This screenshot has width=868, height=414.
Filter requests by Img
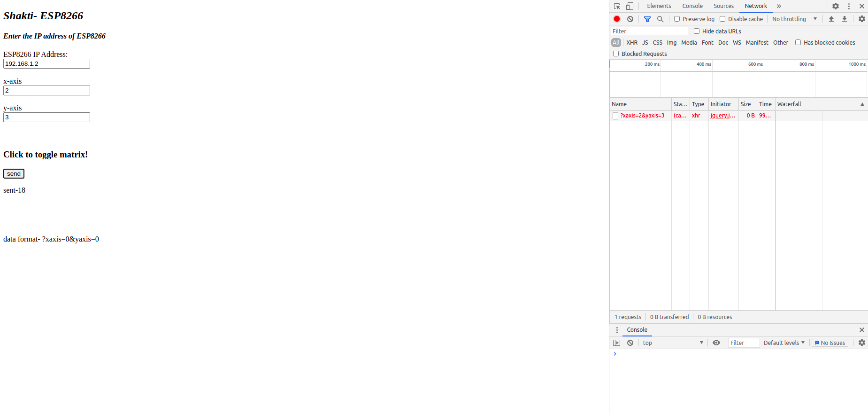pos(672,42)
